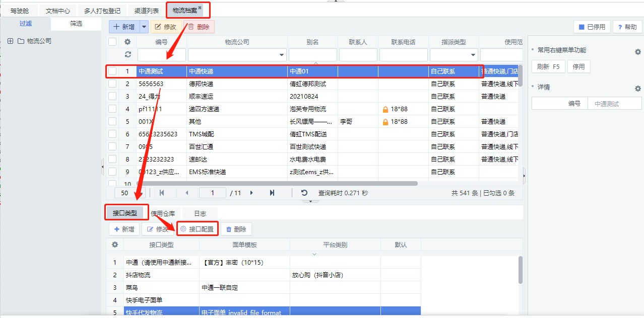Click the 编号 column filter field
This screenshot has height=318, width=644.
pos(162,54)
